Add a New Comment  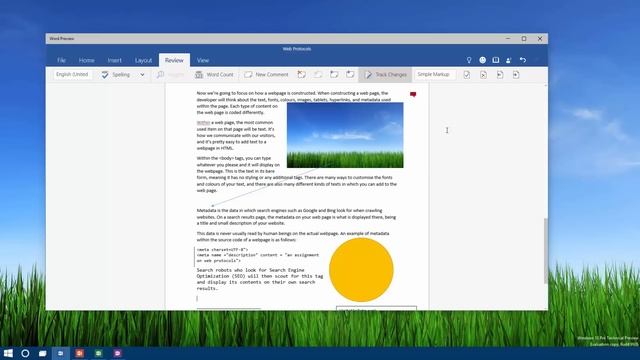click(266, 75)
